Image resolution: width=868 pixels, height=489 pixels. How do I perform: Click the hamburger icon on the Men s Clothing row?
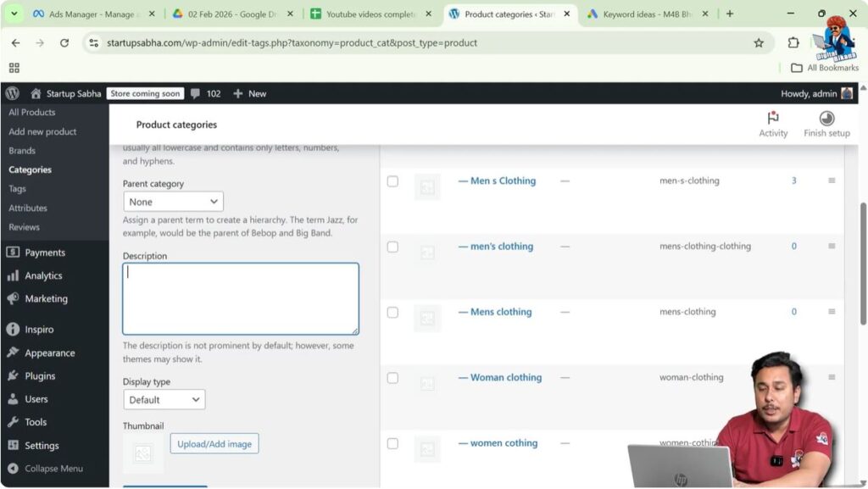832,181
